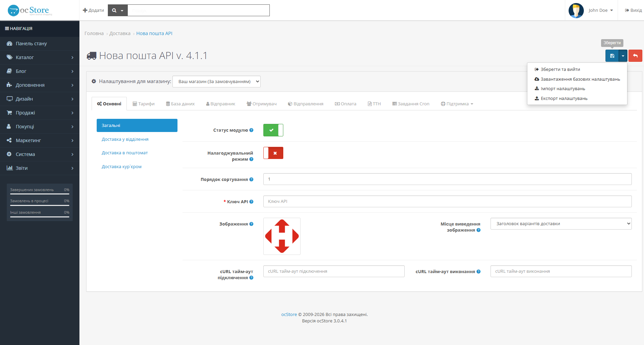The image size is (644, 345).
Task: Click the help icon next to Зображення
Action: [x=251, y=224]
